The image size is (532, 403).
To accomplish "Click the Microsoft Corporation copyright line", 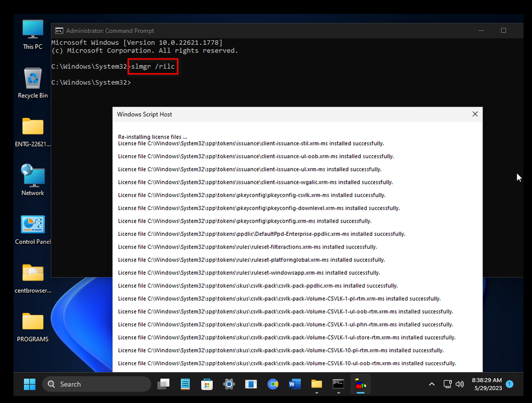I will [x=145, y=51].
